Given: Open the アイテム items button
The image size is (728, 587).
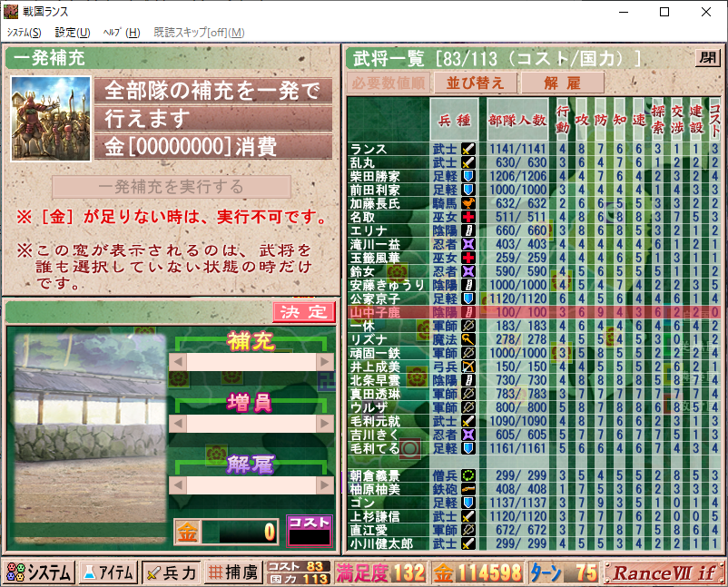Looking at the screenshot, I should [109, 572].
